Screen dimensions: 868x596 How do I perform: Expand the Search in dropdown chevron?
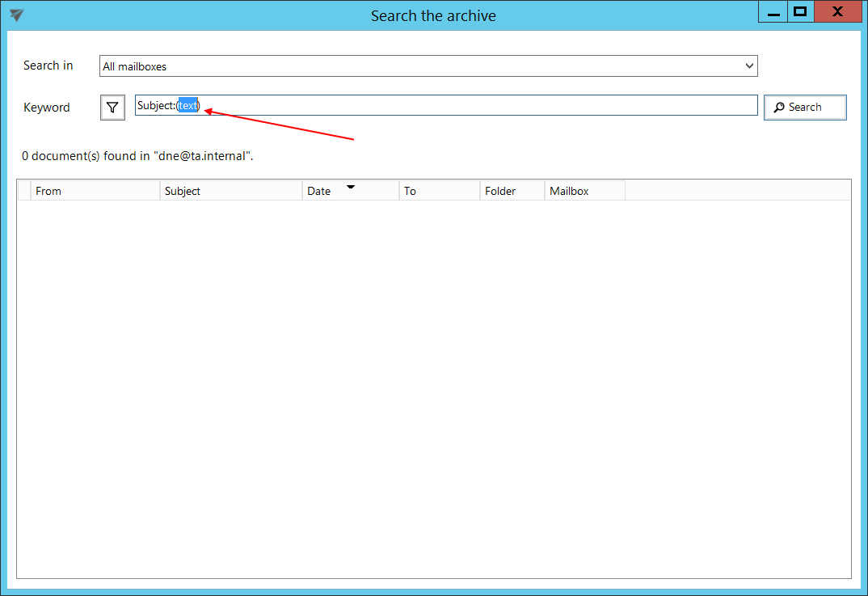click(x=749, y=66)
